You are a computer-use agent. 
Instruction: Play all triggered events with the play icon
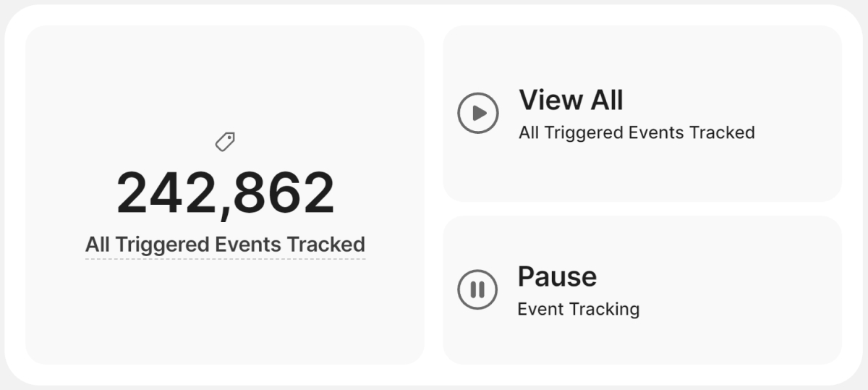pyautogui.click(x=477, y=113)
